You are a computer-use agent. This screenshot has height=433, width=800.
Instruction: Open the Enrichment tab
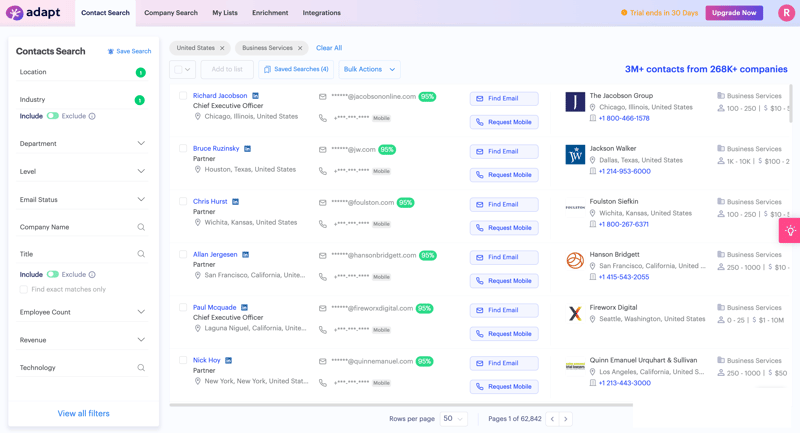click(x=270, y=13)
